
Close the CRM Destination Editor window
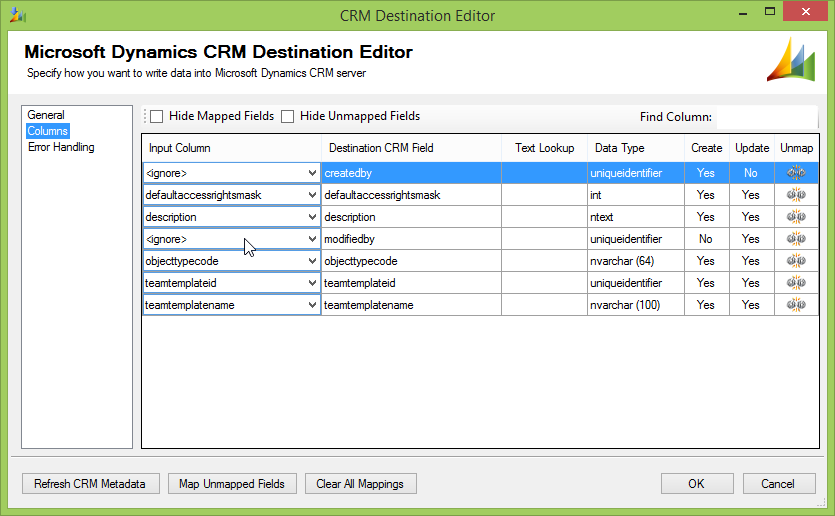click(805, 11)
